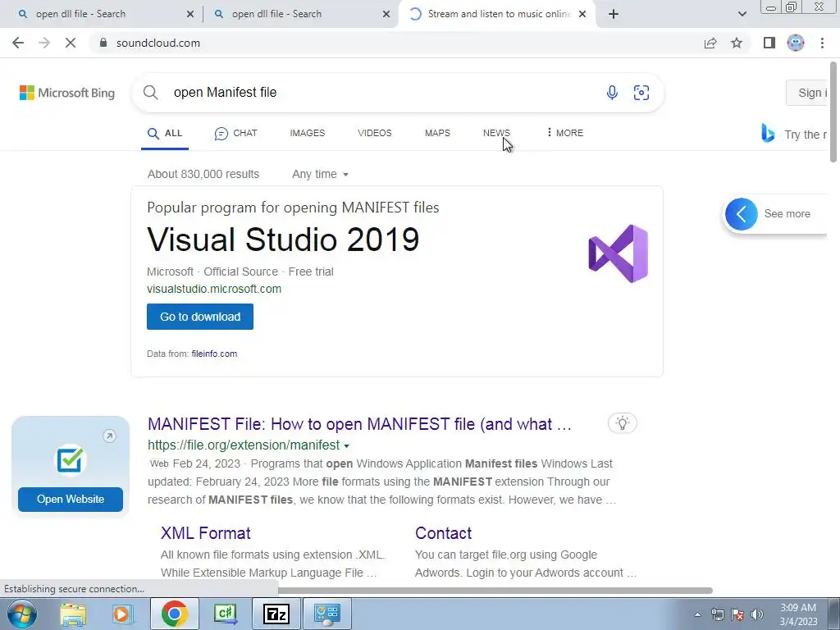
Task: Click the browser back arrow
Action: (18, 43)
